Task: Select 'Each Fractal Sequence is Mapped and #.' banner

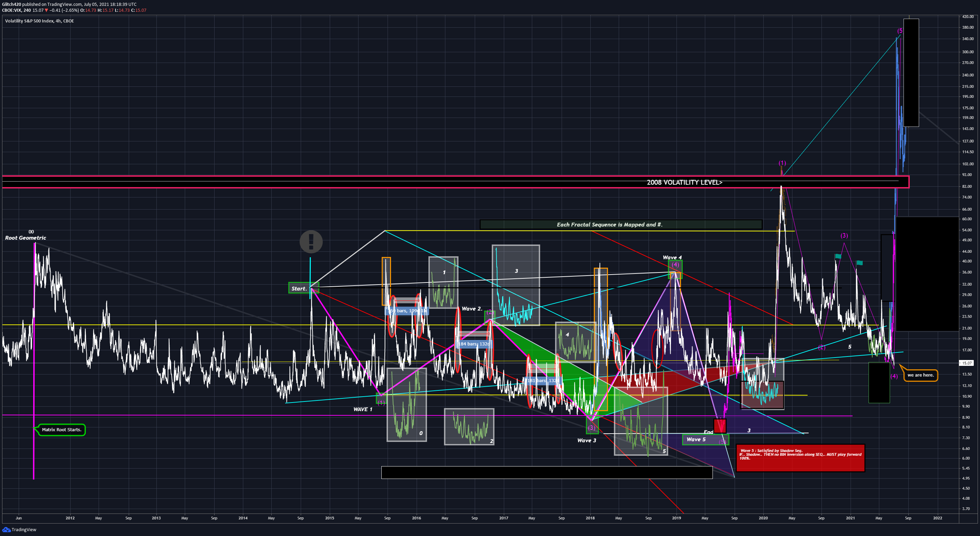Action: 621,224
